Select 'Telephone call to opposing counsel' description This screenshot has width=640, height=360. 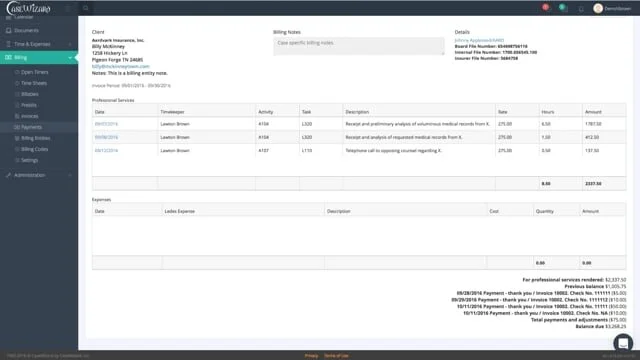(x=393, y=151)
